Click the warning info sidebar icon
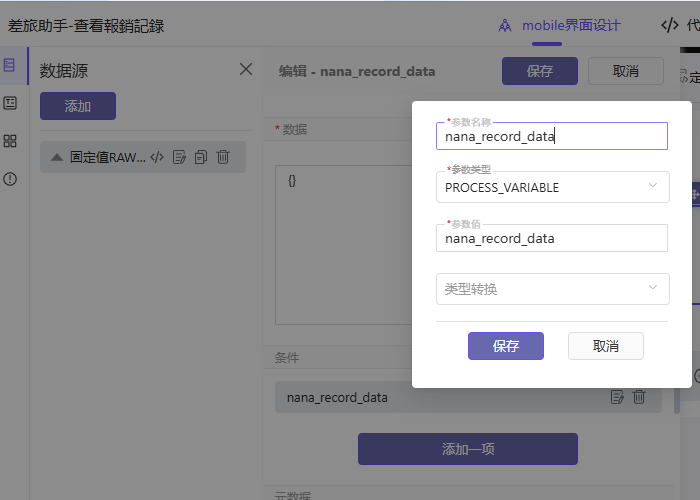 [x=10, y=179]
